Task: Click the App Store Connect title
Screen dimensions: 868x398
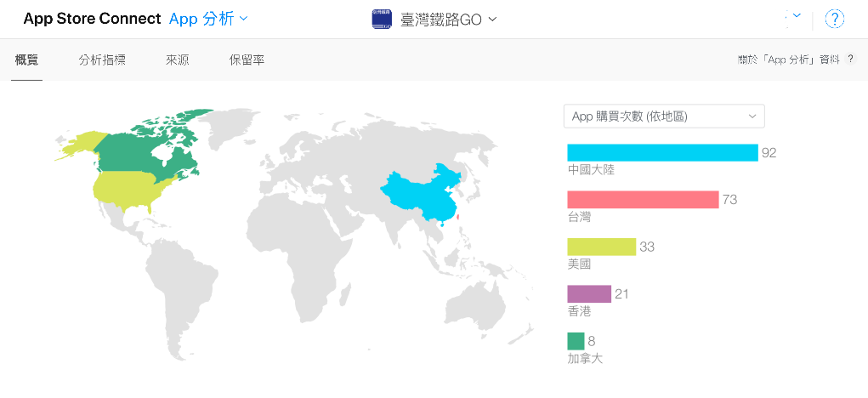Action: click(x=92, y=19)
